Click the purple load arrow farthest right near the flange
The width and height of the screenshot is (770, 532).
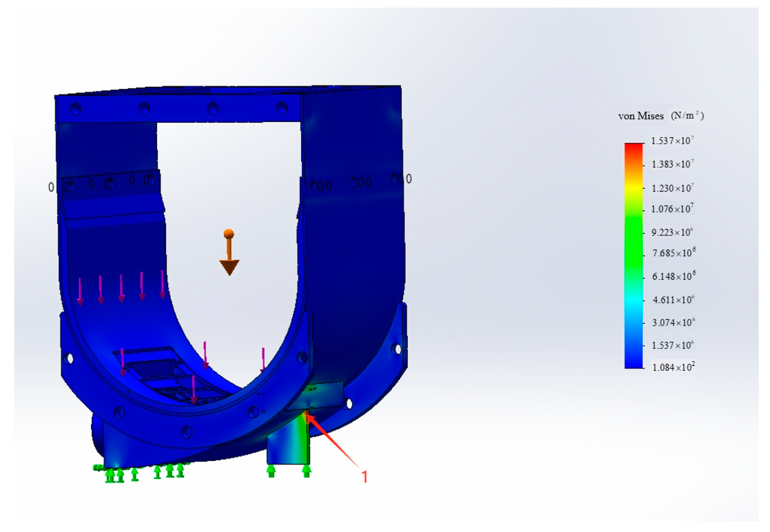pyautogui.click(x=263, y=360)
